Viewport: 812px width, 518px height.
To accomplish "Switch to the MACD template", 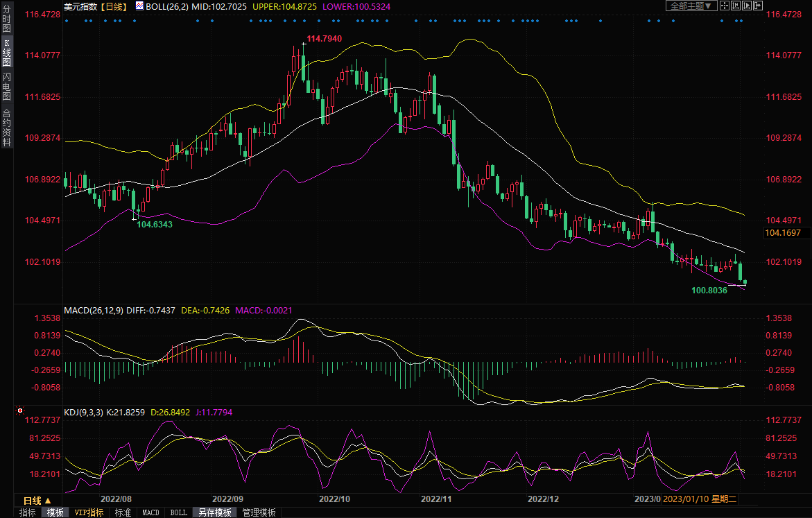I will point(150,512).
